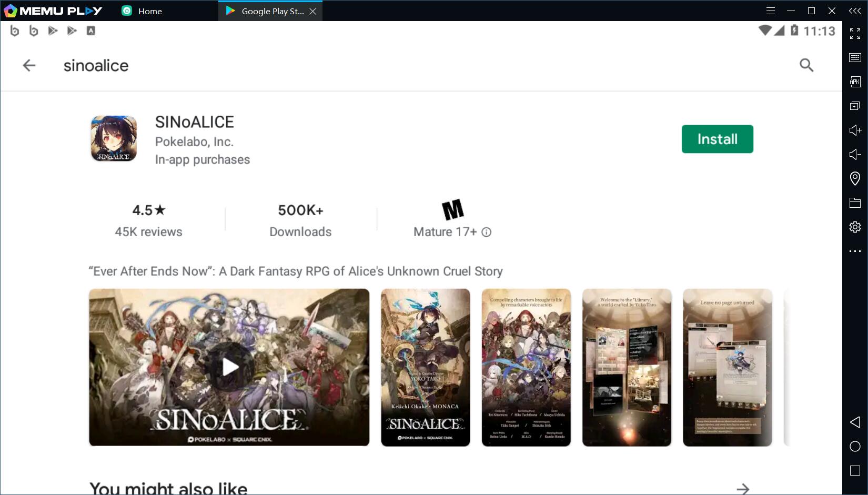Click the APK install icon
868x495 pixels.
855,82
